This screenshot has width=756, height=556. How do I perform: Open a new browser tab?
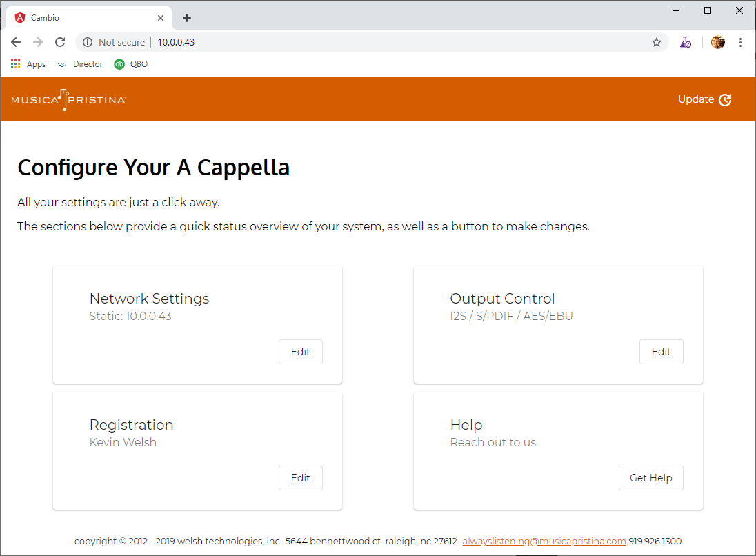[x=187, y=18]
